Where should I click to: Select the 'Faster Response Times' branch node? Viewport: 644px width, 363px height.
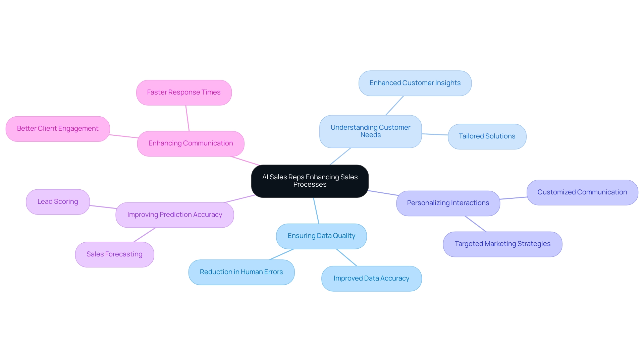pyautogui.click(x=183, y=92)
